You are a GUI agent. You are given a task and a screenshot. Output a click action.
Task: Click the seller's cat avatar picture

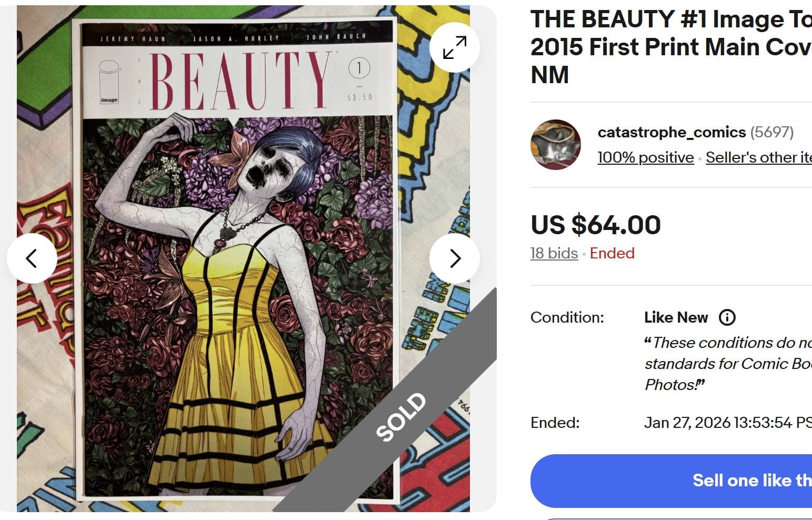point(555,145)
